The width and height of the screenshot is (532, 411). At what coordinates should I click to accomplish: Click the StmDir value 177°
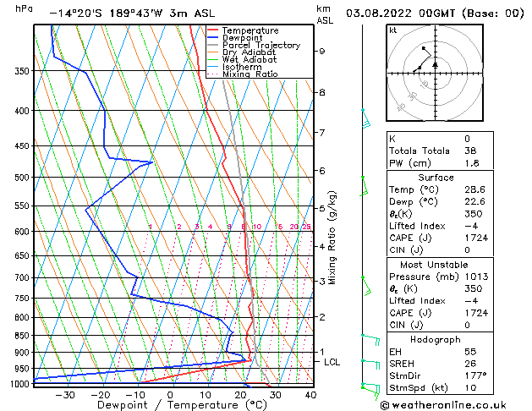[475, 376]
